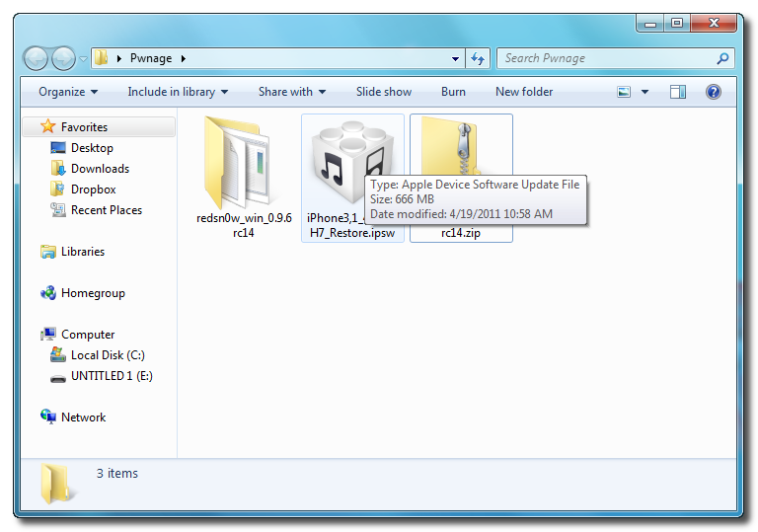Viewport: 758px width, 532px height.
Task: Click Burn in the toolbar
Action: (453, 92)
